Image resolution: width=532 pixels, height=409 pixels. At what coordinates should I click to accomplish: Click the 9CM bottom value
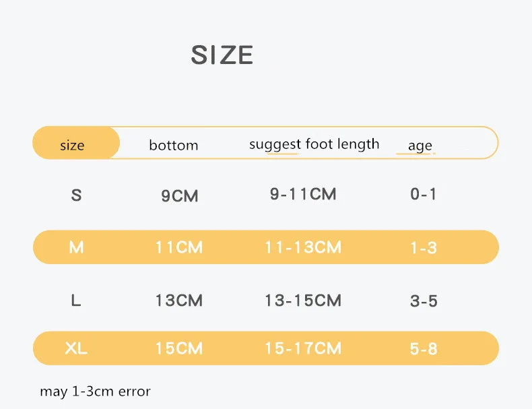tap(179, 196)
